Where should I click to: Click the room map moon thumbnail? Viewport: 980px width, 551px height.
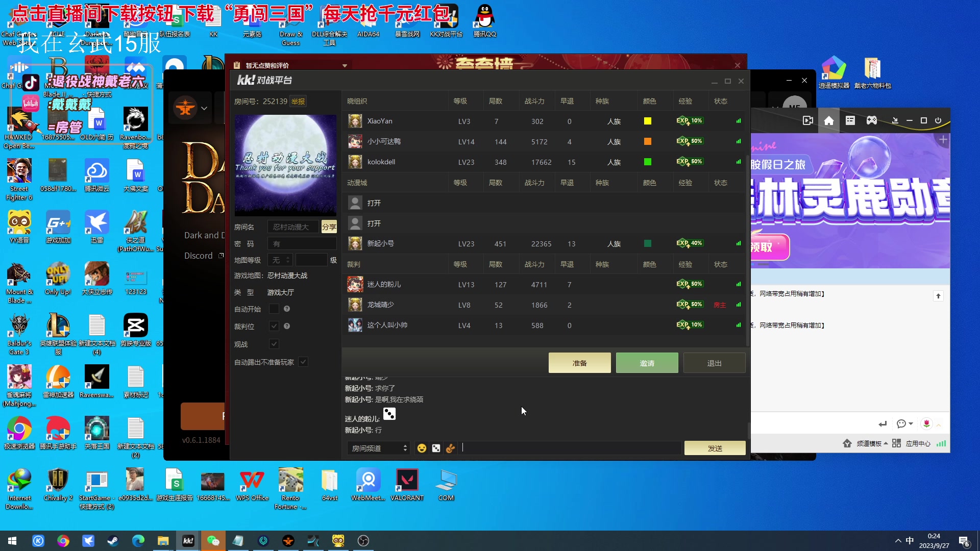[x=285, y=165]
